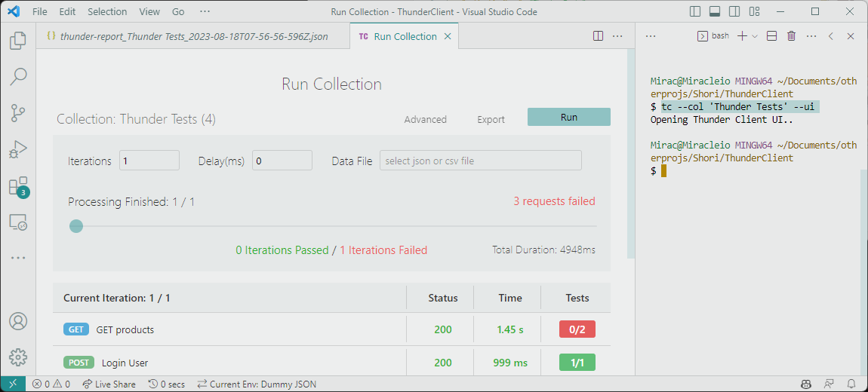Open the Explorer view in activity bar
868x392 pixels.
[17, 40]
